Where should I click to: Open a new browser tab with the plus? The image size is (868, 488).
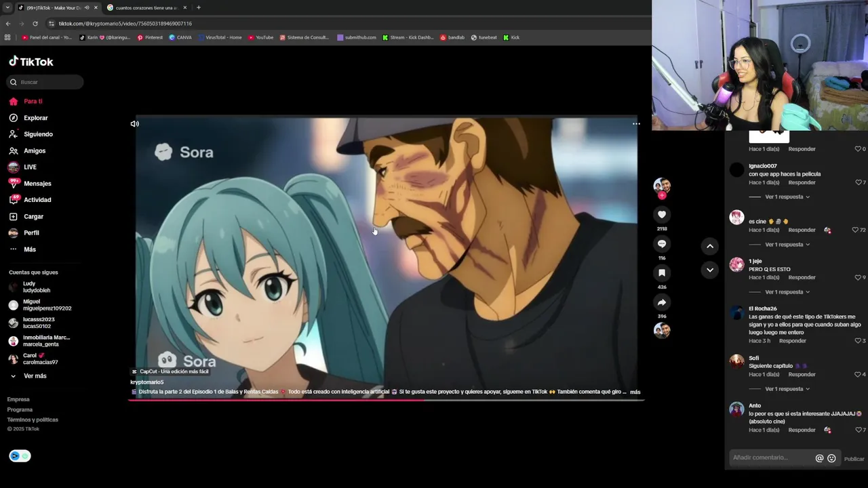199,7
